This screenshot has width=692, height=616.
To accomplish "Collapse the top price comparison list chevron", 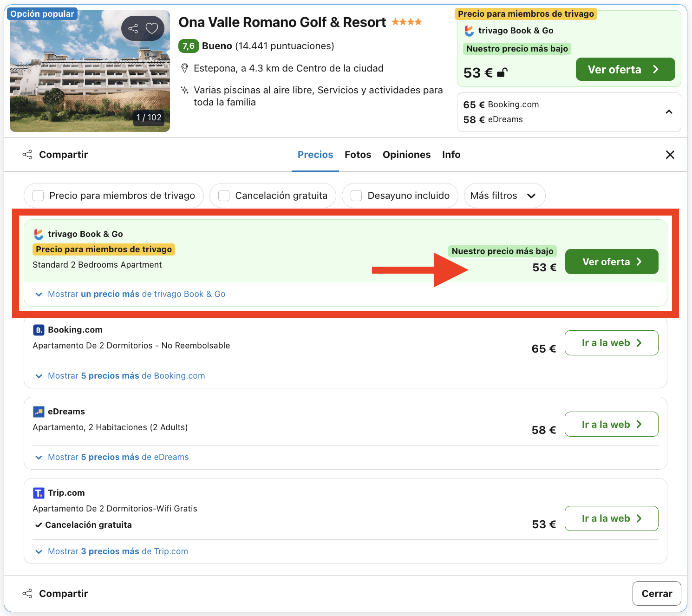I will [x=669, y=112].
